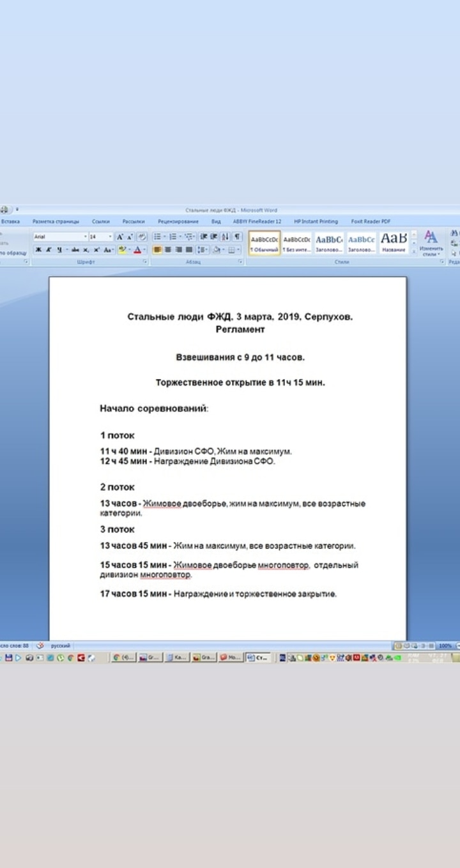Screen dimensions: 460x868
Task: Apply text highlight color
Action: pyautogui.click(x=121, y=250)
